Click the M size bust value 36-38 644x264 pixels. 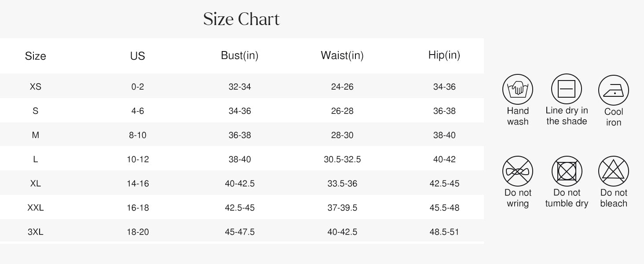[x=240, y=135]
